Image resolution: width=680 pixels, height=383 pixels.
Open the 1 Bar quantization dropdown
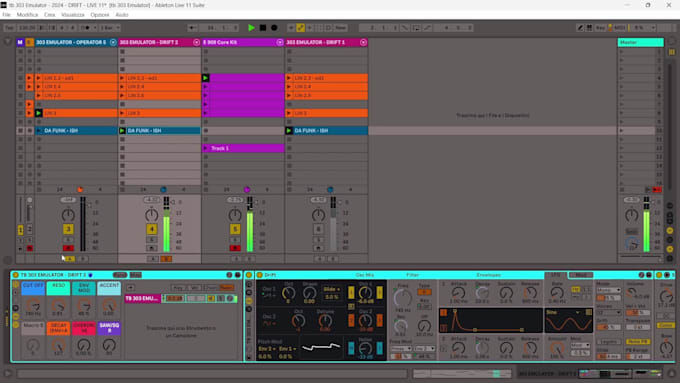tap(109, 28)
